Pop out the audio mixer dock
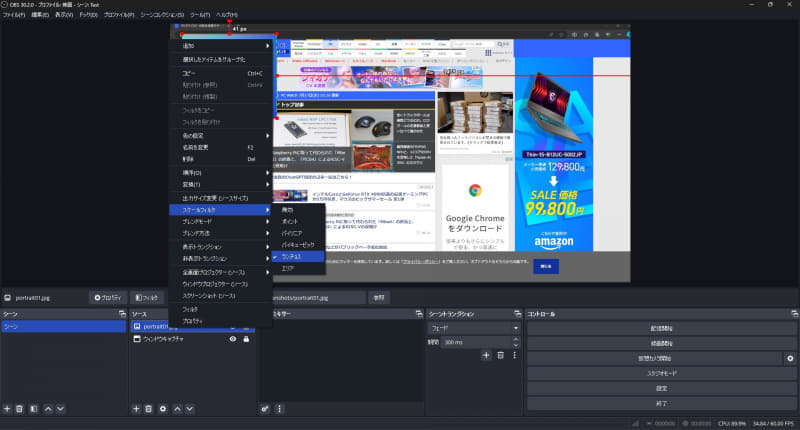800x430 pixels. click(419, 314)
